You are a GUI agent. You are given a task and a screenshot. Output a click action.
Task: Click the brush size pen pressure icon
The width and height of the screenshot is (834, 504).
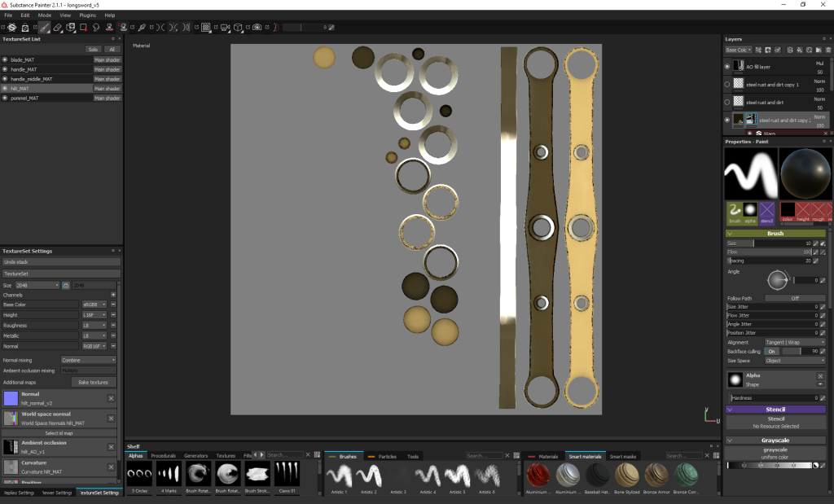pyautogui.click(x=823, y=243)
